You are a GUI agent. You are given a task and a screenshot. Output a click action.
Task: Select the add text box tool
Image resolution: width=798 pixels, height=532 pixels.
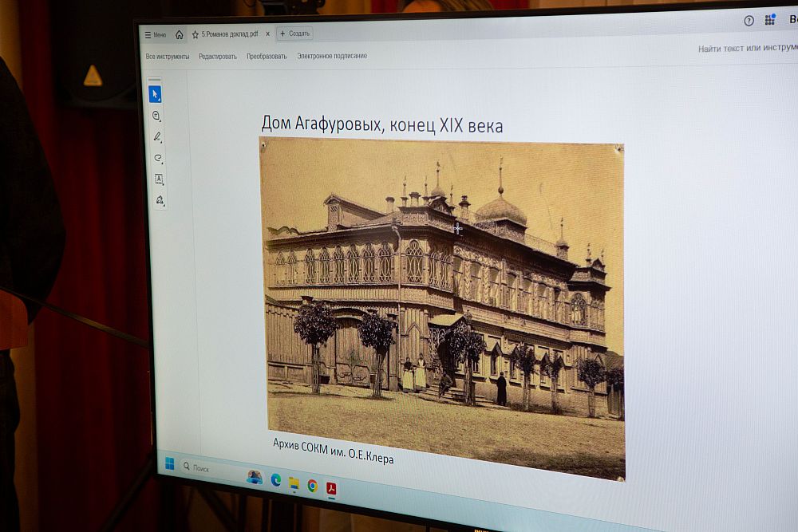[159, 179]
